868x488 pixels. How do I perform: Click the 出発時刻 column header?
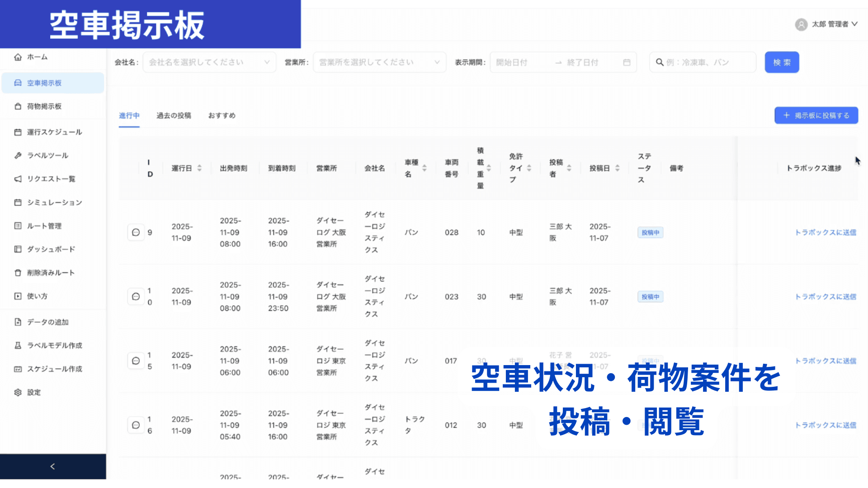click(x=233, y=168)
